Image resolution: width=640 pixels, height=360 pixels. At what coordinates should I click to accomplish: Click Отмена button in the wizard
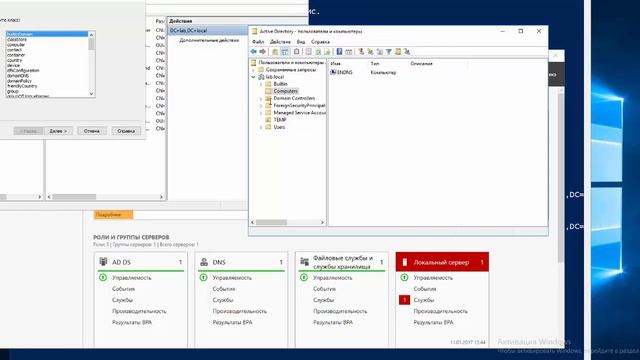point(92,131)
